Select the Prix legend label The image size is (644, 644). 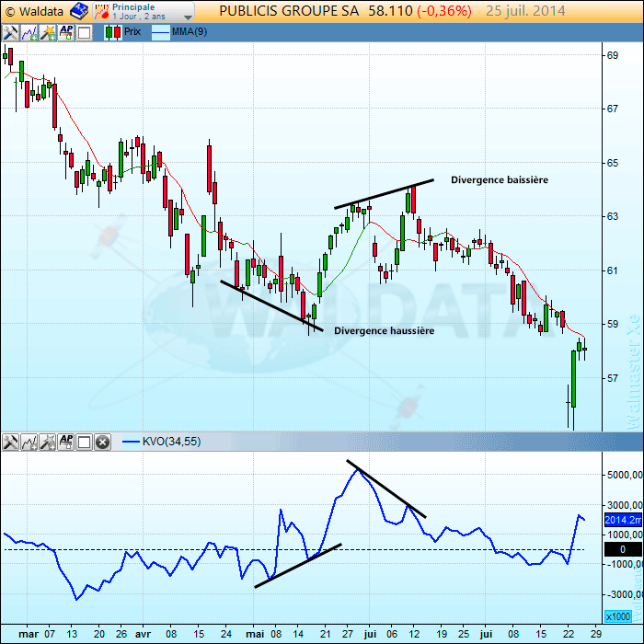click(132, 31)
